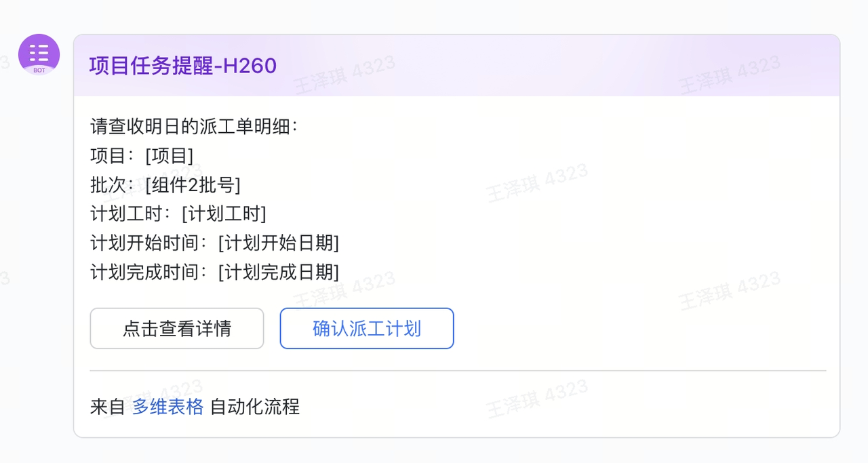The width and height of the screenshot is (868, 463).
Task: Click the 来自 text in the footer
Action: (x=107, y=407)
